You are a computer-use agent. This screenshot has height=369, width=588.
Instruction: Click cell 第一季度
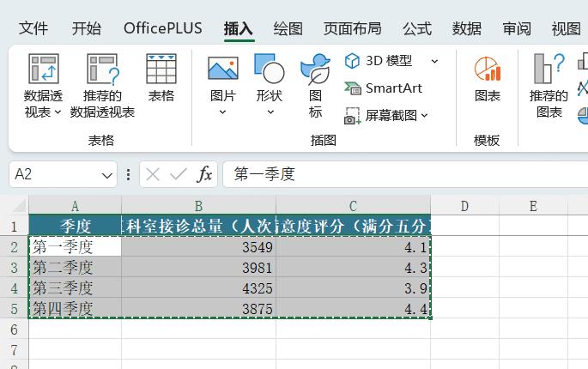pyautogui.click(x=75, y=246)
